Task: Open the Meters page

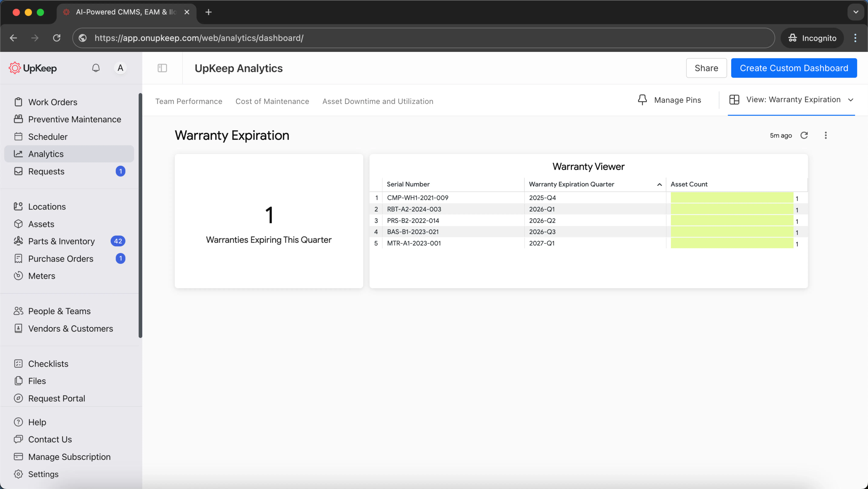Action: click(x=41, y=276)
